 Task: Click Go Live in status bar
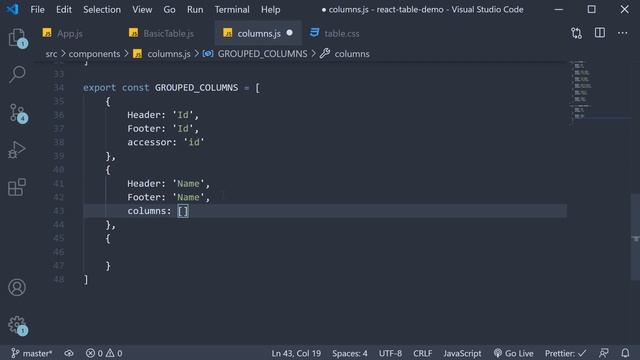click(513, 353)
